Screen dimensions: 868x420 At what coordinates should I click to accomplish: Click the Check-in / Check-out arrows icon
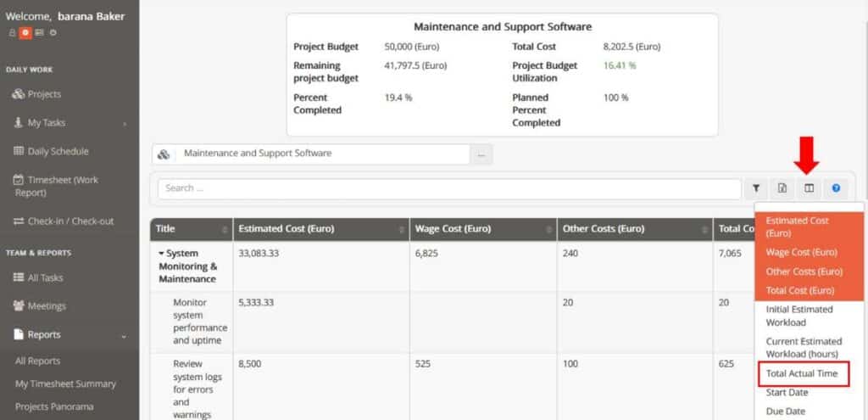pos(19,221)
